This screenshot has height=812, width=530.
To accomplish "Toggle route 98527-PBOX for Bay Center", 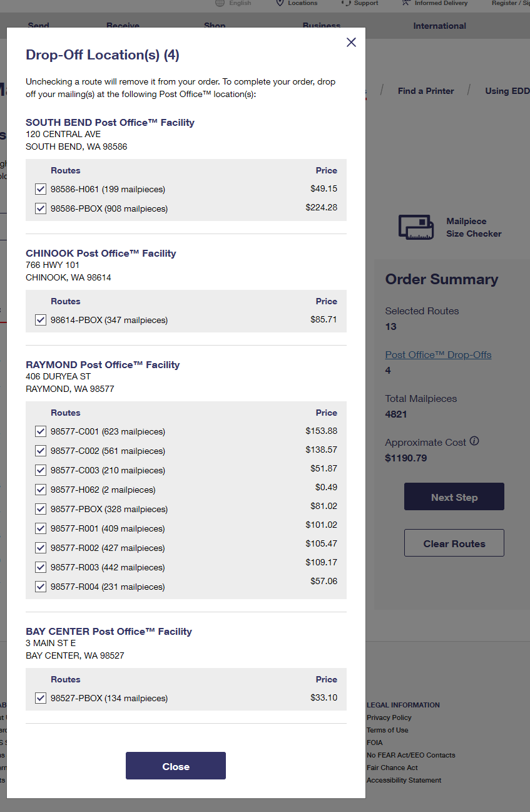I will pos(41,698).
